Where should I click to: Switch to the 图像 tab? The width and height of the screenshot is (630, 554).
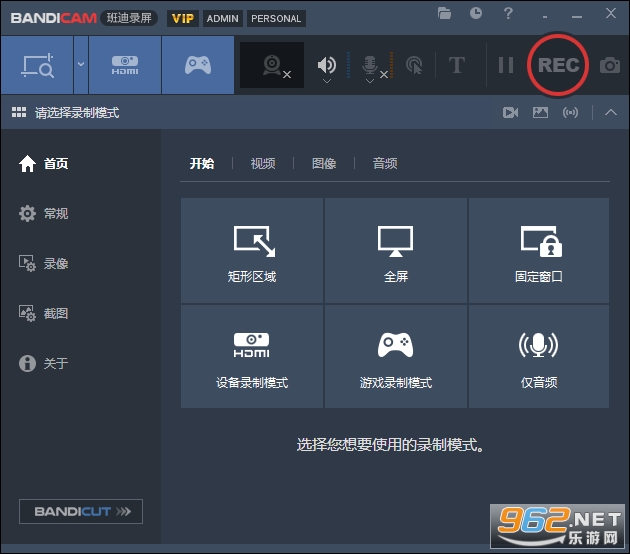point(324,164)
